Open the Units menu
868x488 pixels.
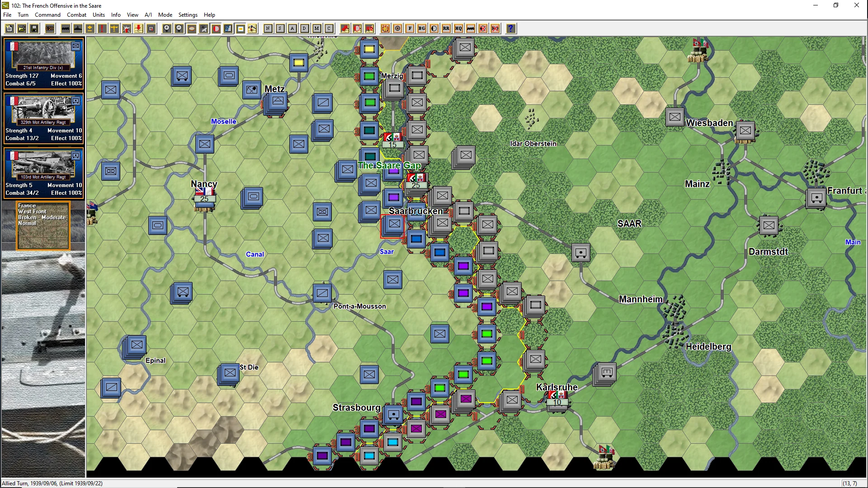tap(99, 15)
